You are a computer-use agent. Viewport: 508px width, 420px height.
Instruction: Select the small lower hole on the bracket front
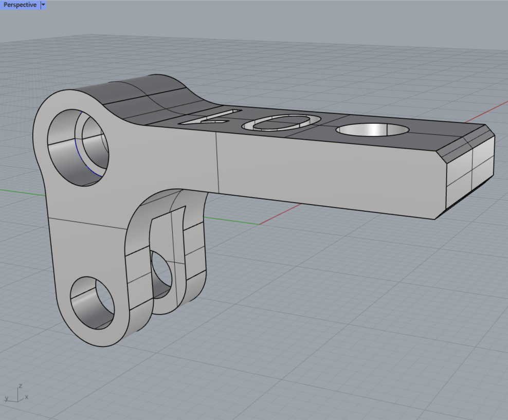pos(93,303)
